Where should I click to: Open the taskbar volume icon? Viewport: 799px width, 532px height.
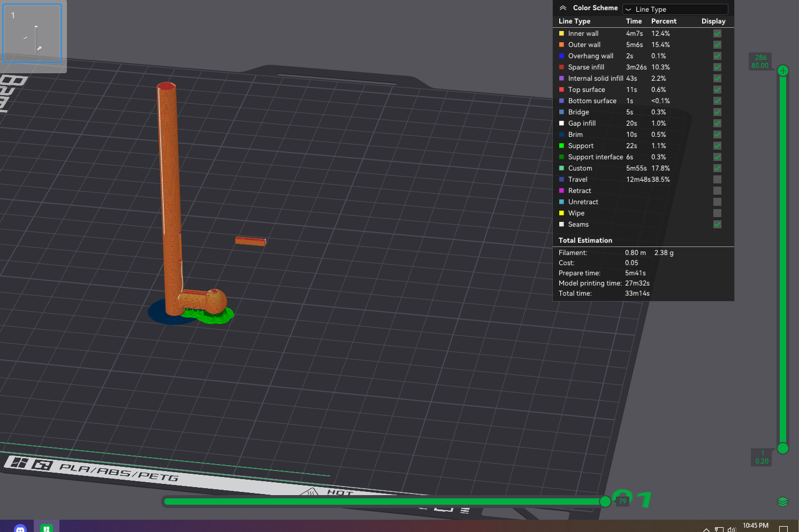pos(731,529)
